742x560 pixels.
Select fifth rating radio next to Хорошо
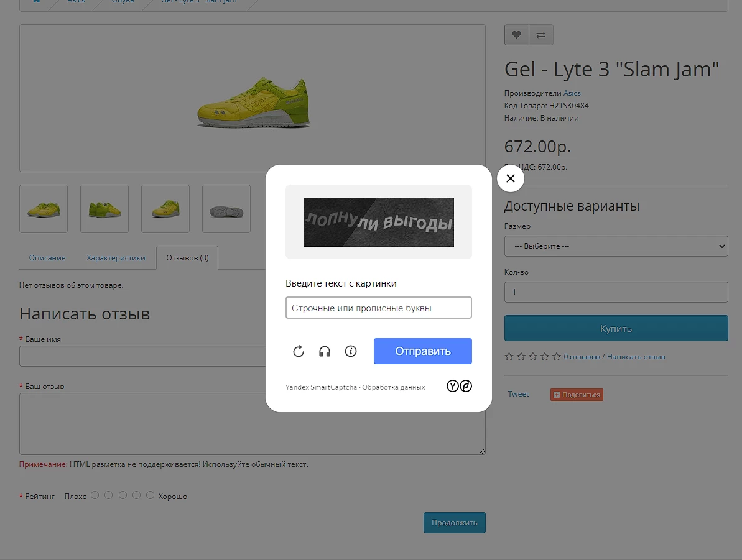tap(150, 495)
